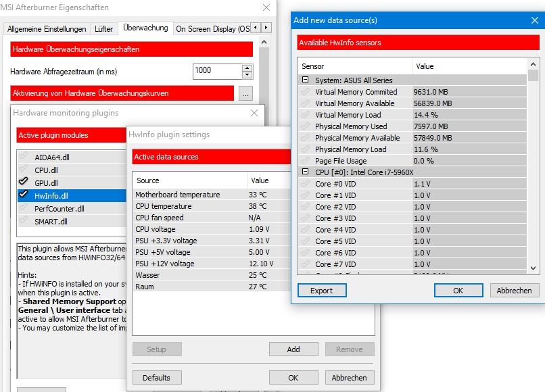Click Abbrechen in HwInfo plugin settings

click(350, 377)
